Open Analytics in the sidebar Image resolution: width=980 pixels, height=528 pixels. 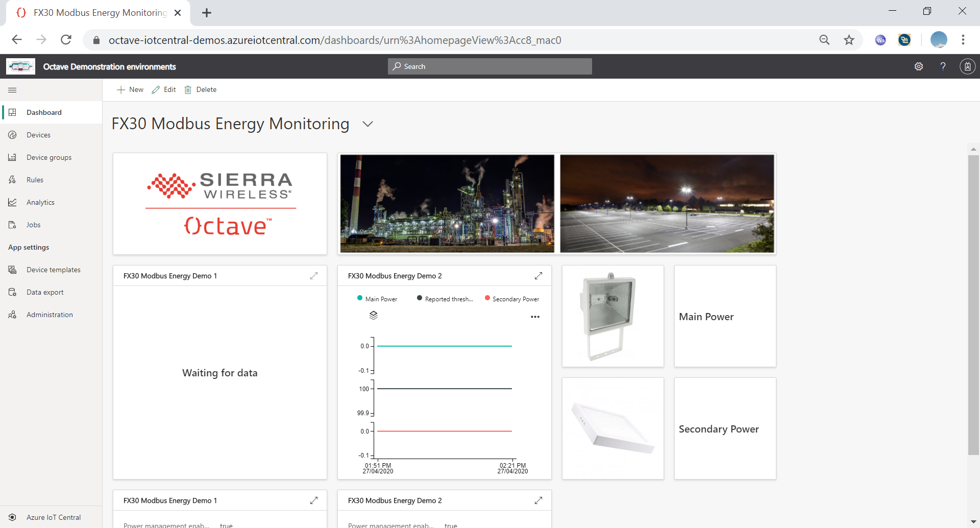coord(51,202)
